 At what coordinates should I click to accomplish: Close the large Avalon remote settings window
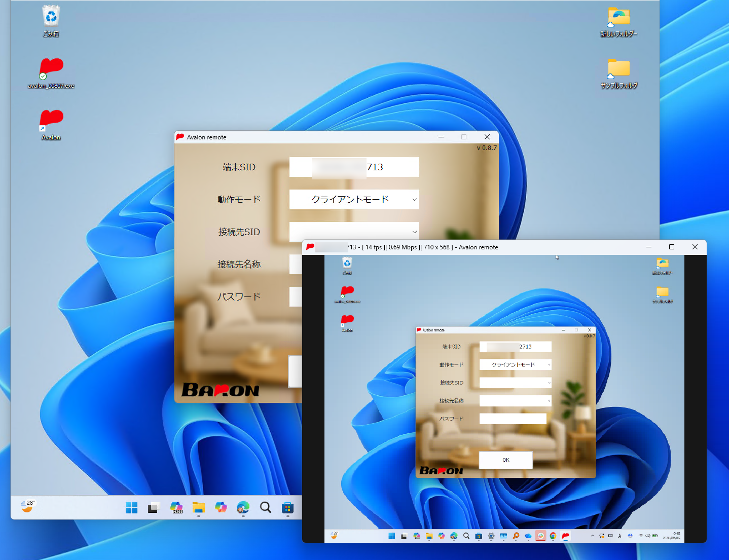[x=487, y=137]
